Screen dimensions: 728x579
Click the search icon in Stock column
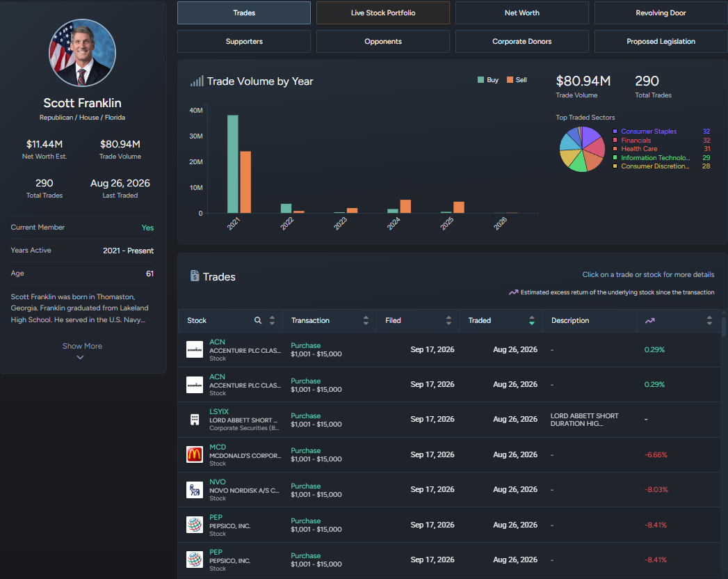click(x=258, y=320)
